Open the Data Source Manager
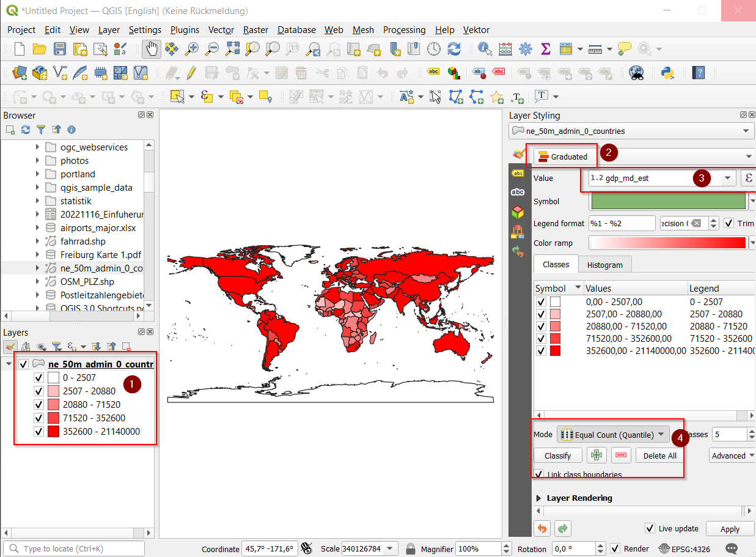The width and height of the screenshot is (756, 557). 18,73
